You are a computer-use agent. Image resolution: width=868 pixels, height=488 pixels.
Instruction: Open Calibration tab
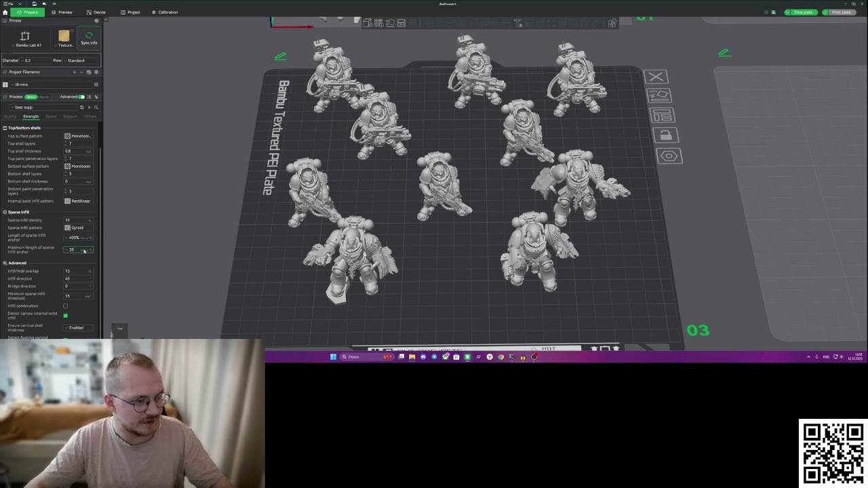pos(165,12)
